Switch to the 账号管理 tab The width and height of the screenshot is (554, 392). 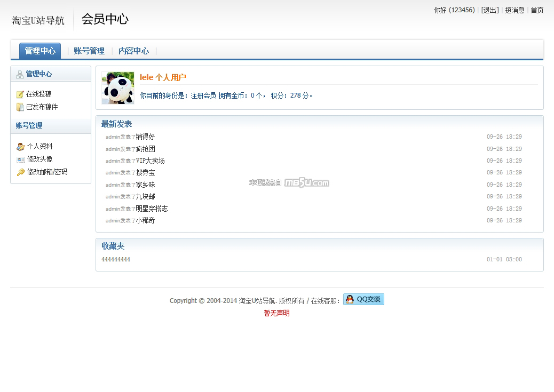(89, 51)
